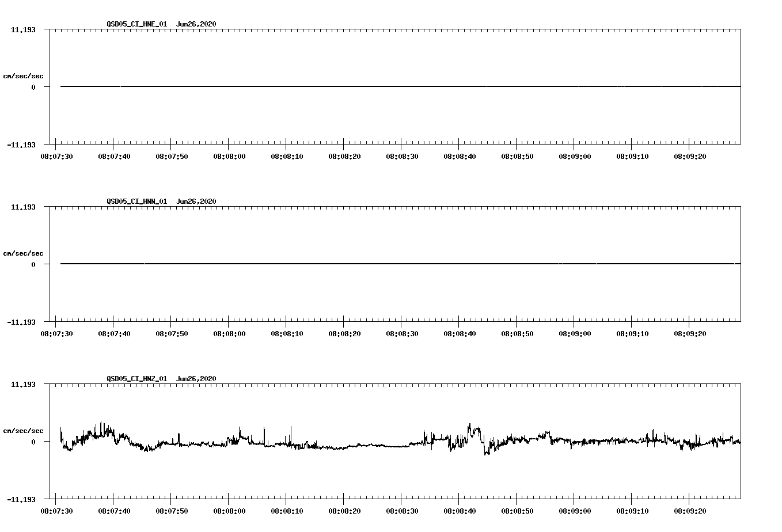Select 08:07:40 tick label below HNN plot

click(x=114, y=333)
